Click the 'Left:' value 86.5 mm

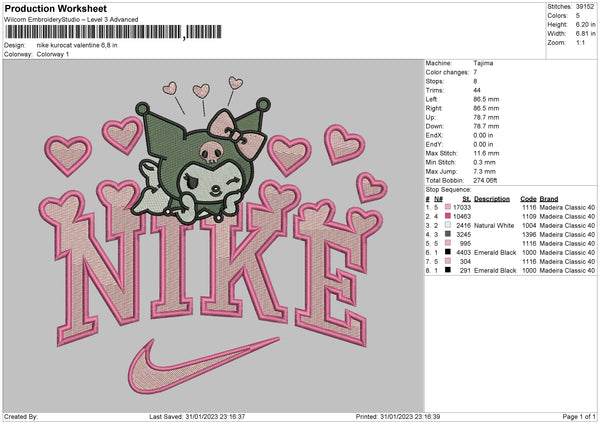486,99
